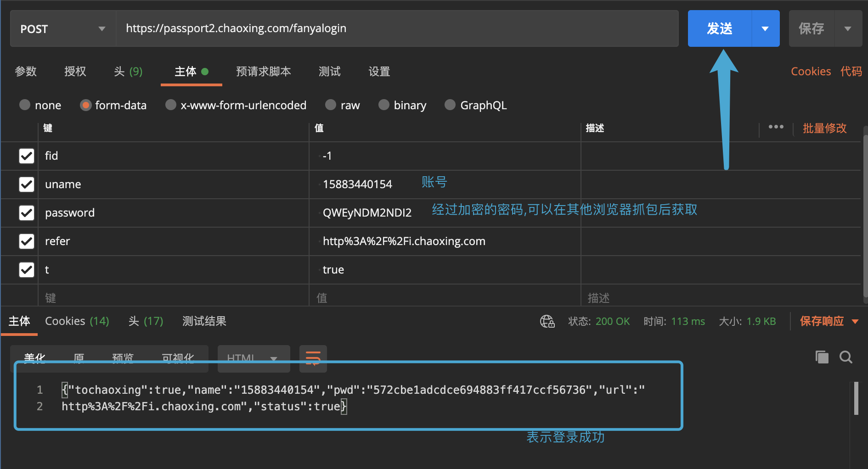
Task: Click the 1.9 KB response size
Action: 761,321
